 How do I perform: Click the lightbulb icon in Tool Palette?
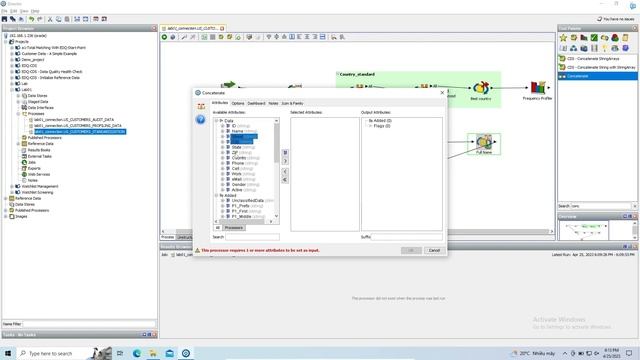click(604, 48)
